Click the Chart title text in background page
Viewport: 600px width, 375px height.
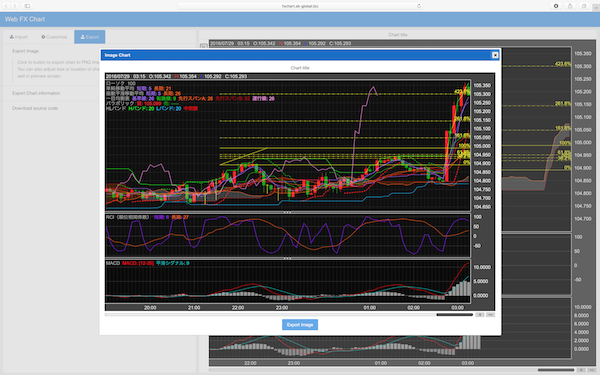(x=398, y=34)
